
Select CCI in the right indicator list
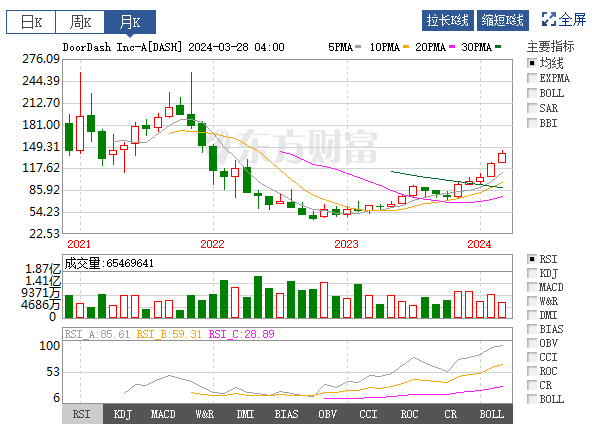pyautogui.click(x=532, y=357)
